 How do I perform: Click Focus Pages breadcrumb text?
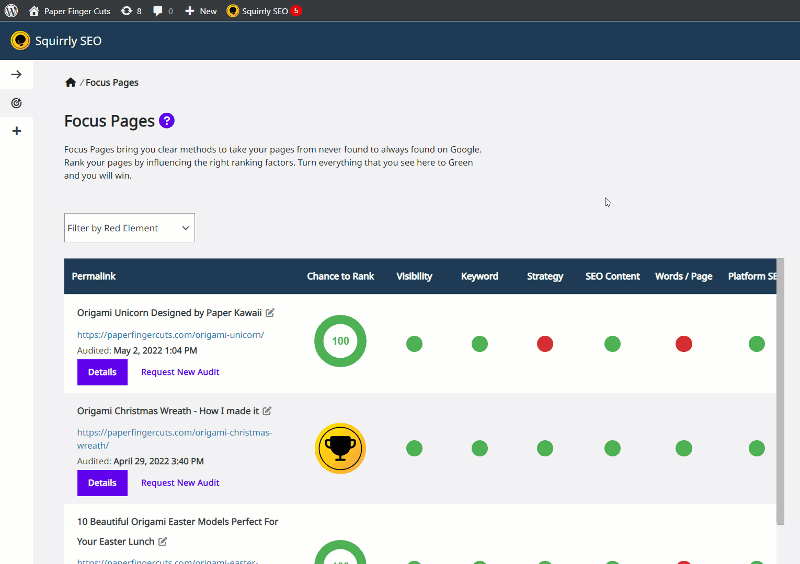112,83
